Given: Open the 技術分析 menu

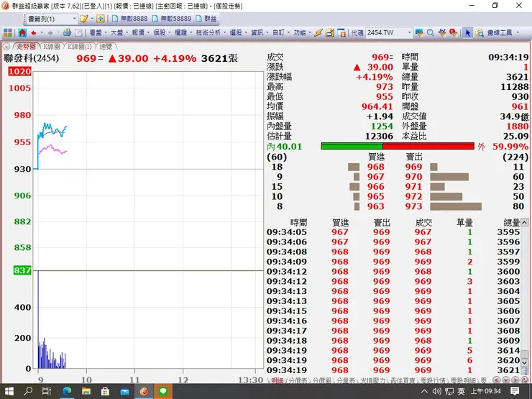Looking at the screenshot, I should coord(211,33).
